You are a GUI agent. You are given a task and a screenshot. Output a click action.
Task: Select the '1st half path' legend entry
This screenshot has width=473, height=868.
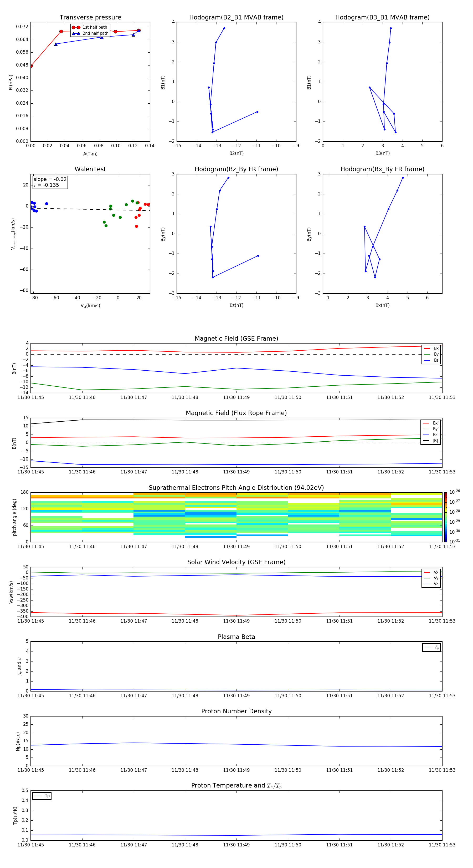pyautogui.click(x=90, y=27)
